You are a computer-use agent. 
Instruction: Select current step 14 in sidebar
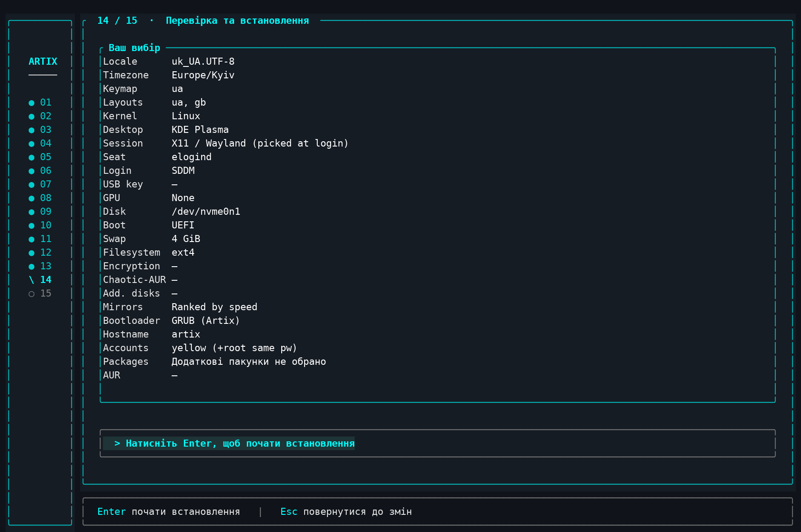pos(40,280)
